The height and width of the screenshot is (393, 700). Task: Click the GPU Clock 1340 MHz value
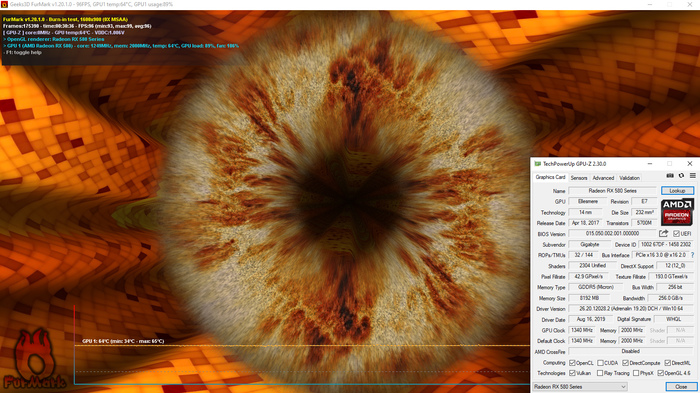pyautogui.click(x=582, y=330)
